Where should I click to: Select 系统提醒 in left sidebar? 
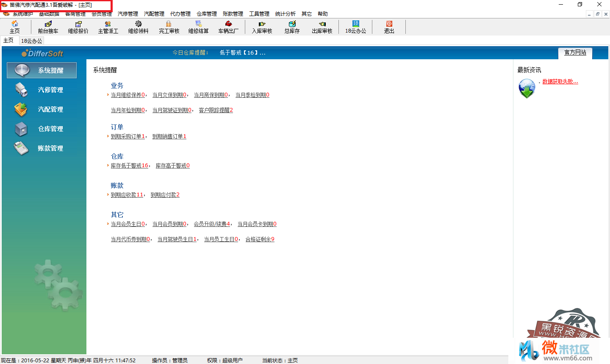[x=42, y=70]
